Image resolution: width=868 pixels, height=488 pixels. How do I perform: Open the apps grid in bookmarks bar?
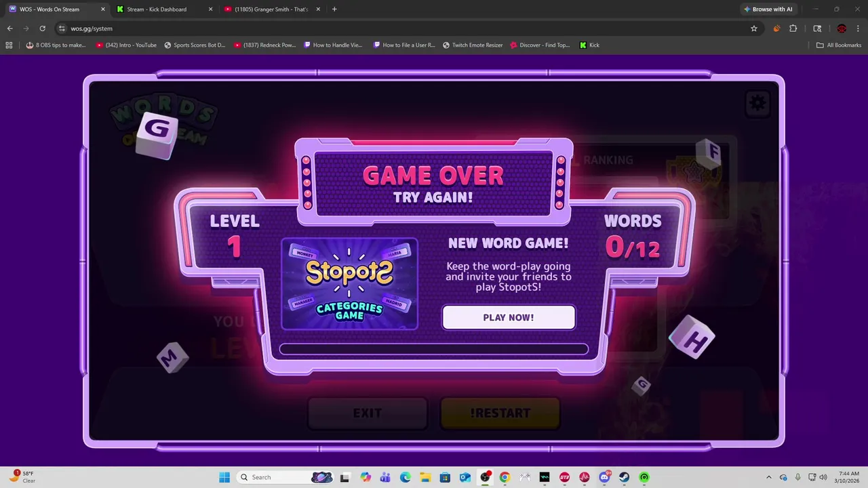point(9,45)
